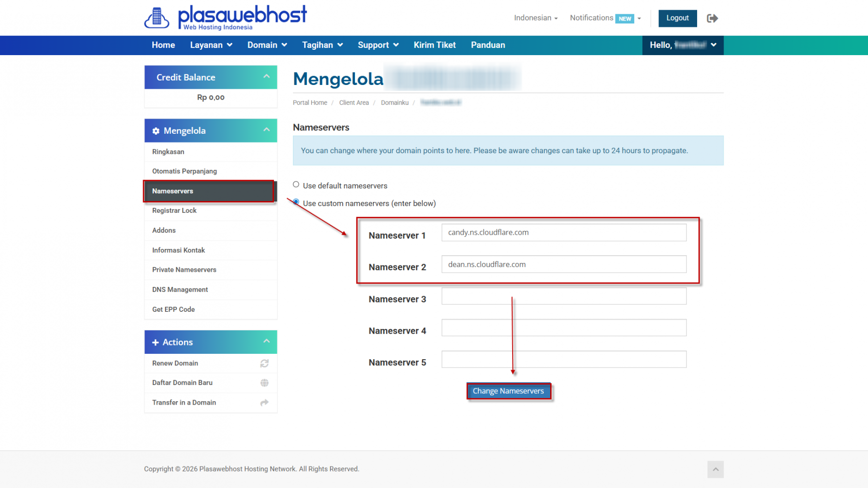This screenshot has width=868, height=488.
Task: Go to Portal Home breadcrumb
Action: tap(310, 103)
